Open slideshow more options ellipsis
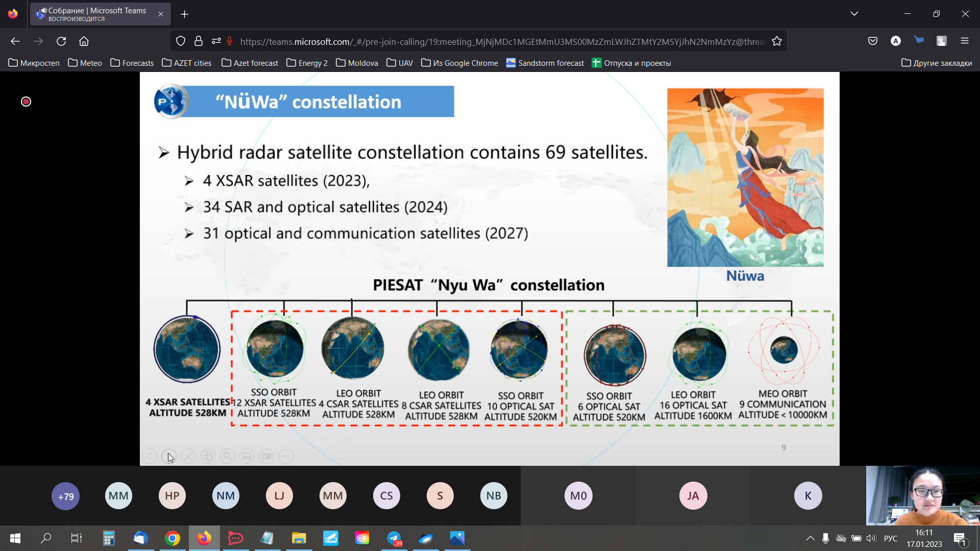 pos(286,456)
